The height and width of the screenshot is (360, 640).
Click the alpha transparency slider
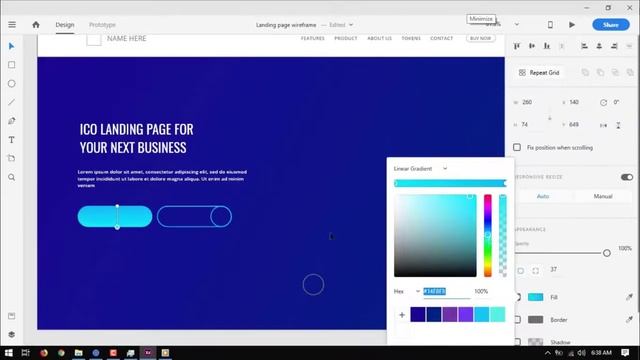pyautogui.click(x=503, y=236)
